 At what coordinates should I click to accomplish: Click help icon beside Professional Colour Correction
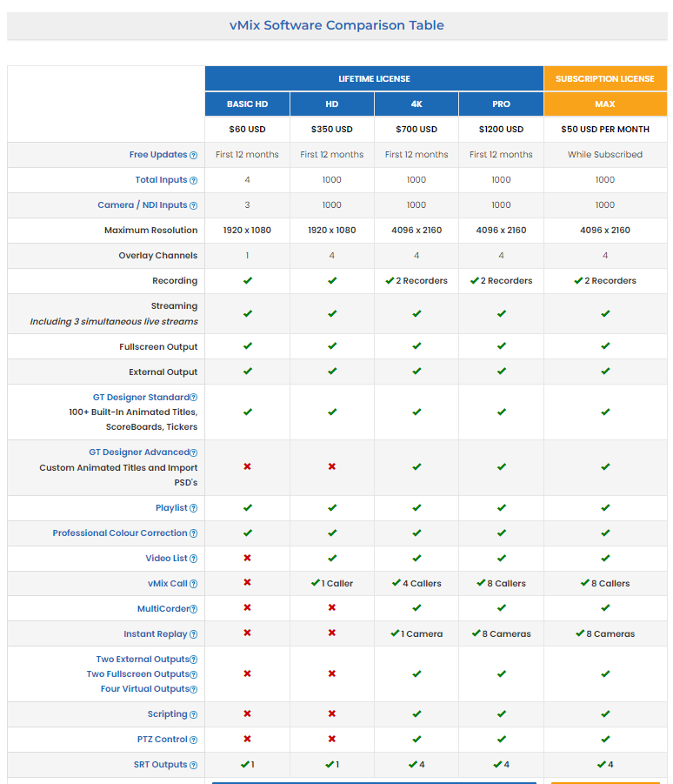click(x=193, y=533)
